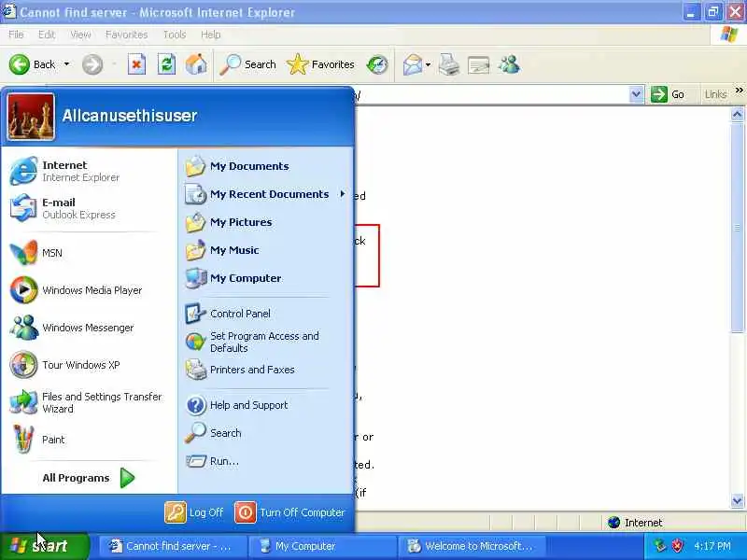Click the Edit page icon
The image size is (747, 560).
pos(479,64)
